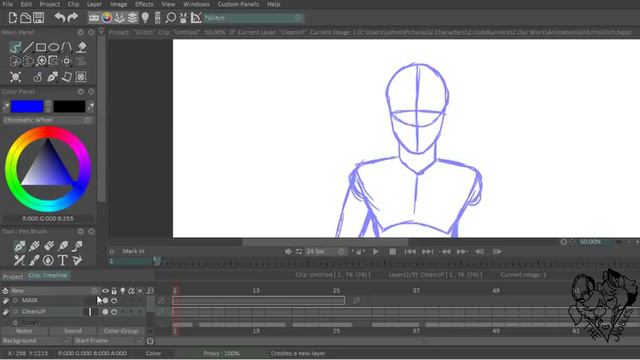Collapse the Tool Pen Brush panel header button

tap(80, 231)
